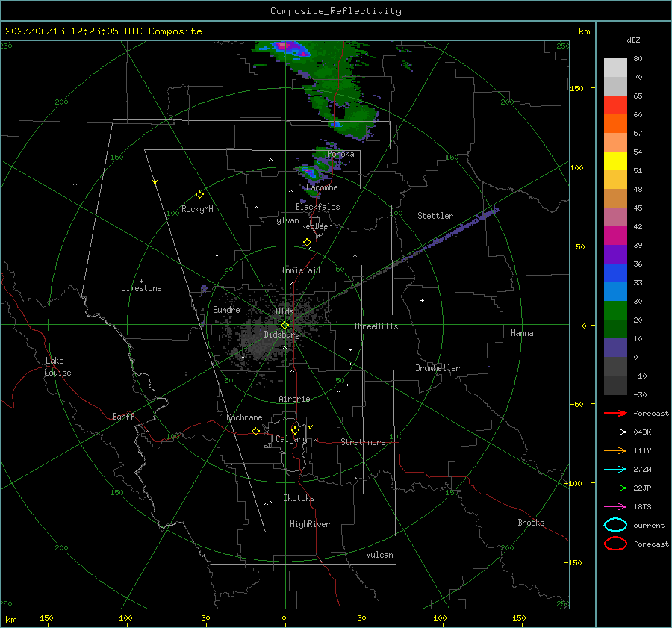Click the Calgary label
The width and height of the screenshot is (672, 628).
click(291, 439)
